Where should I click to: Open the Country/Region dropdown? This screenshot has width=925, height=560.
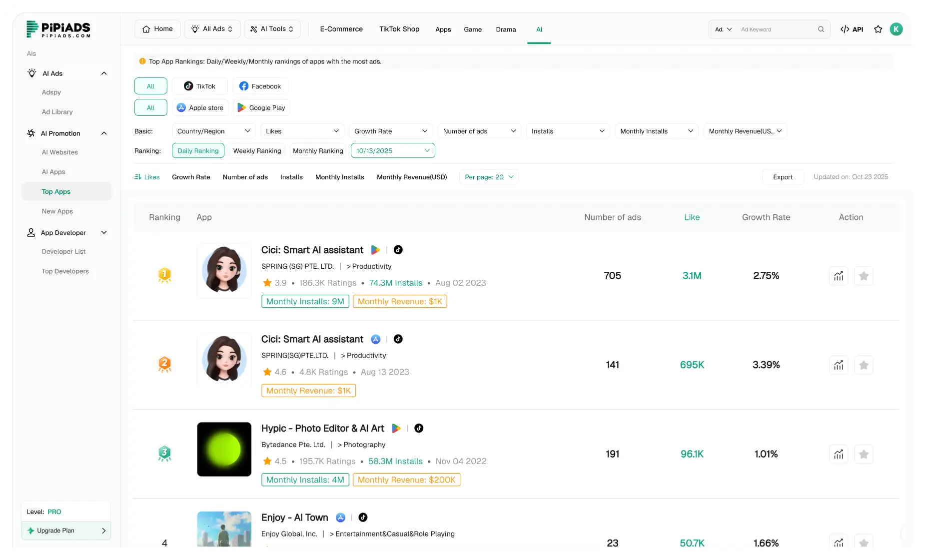[213, 131]
